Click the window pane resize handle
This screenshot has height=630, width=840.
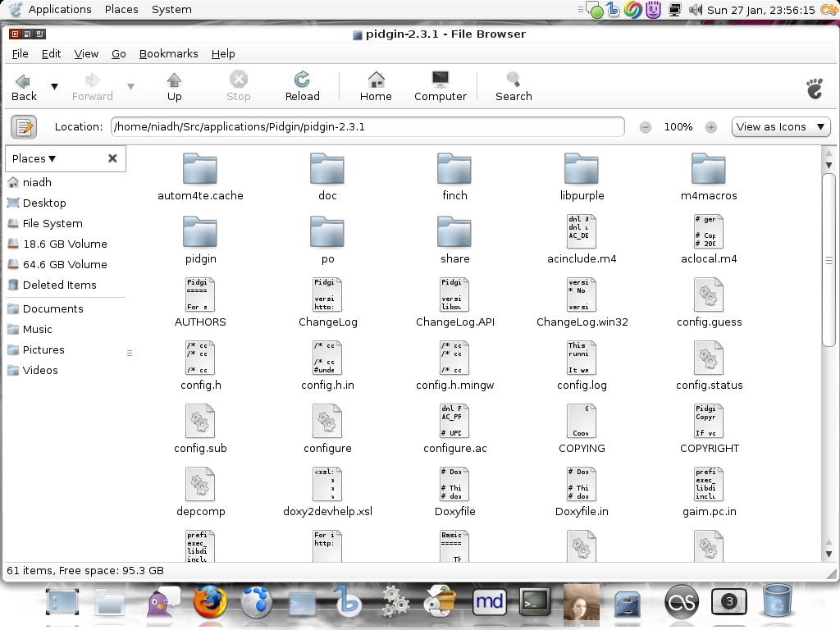click(x=129, y=353)
